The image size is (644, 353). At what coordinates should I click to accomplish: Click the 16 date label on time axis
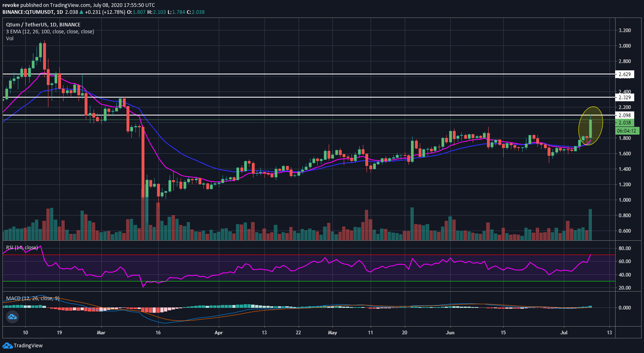[x=158, y=333]
